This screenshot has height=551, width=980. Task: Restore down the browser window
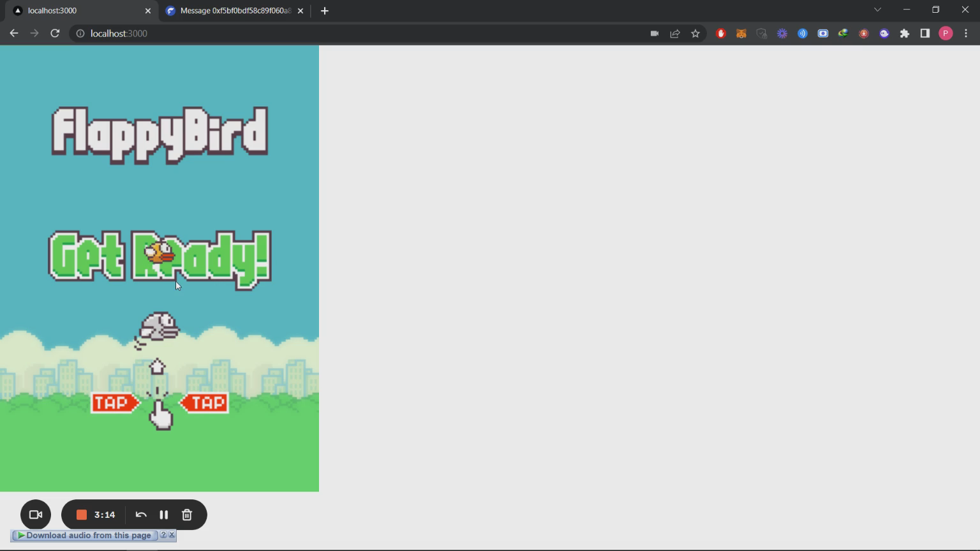936,10
